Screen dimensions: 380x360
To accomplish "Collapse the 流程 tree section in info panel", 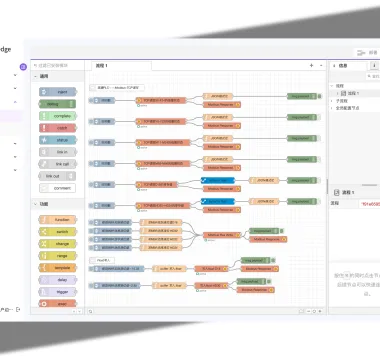I will 332,86.
